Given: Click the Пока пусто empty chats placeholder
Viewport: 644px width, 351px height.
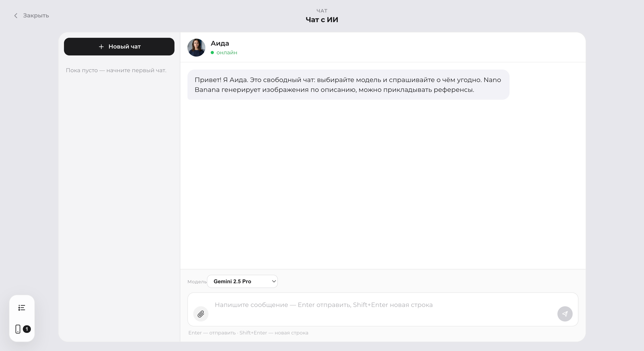Looking at the screenshot, I should (x=116, y=70).
